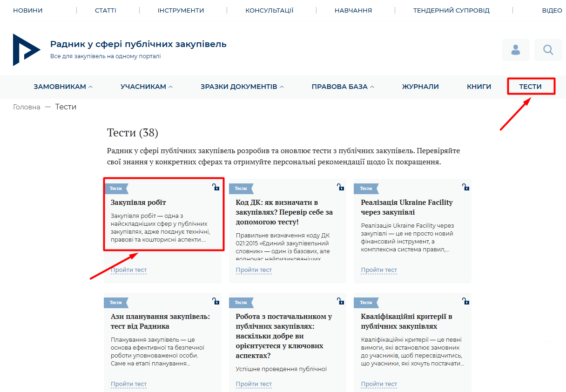Click the site logo triangle icon
This screenshot has width=566, height=392.
coord(26,50)
